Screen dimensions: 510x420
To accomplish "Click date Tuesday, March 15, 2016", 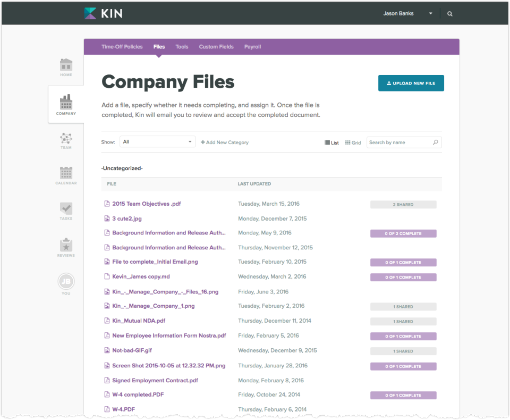I will [269, 204].
